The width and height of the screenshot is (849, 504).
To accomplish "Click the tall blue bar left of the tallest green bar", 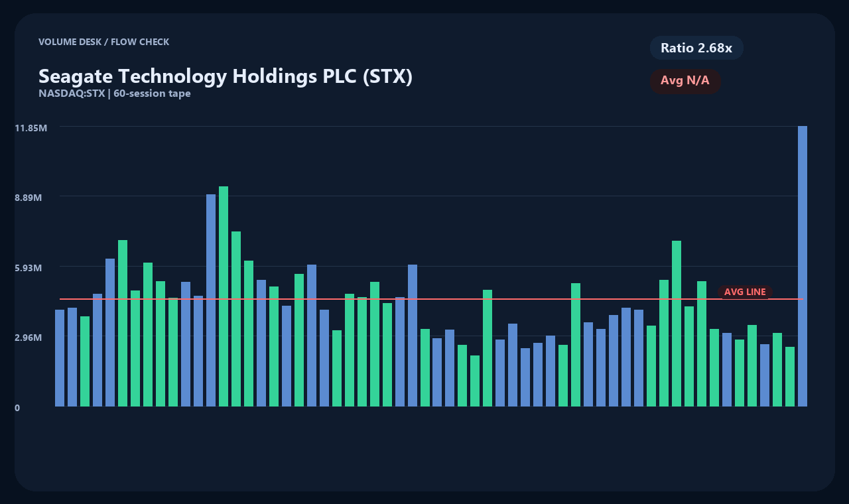I will 211,300.
